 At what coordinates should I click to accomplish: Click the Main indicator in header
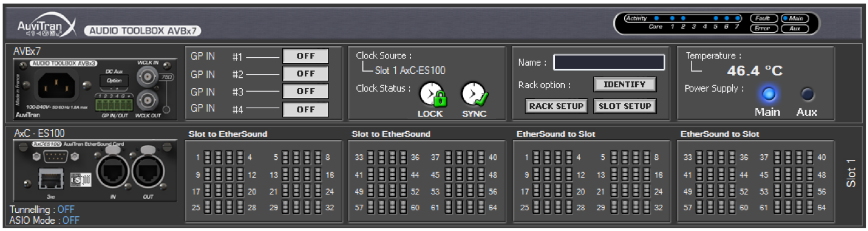[795, 18]
